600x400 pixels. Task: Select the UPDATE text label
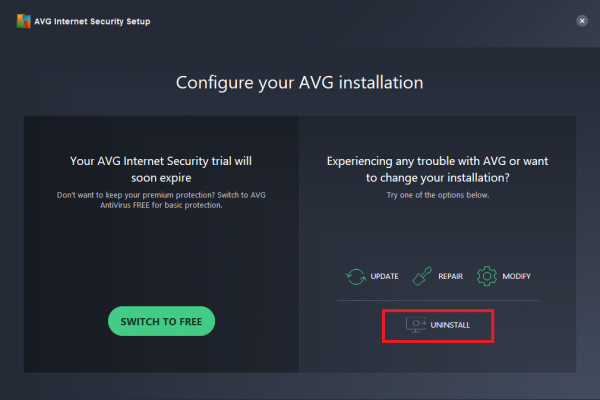tap(385, 276)
